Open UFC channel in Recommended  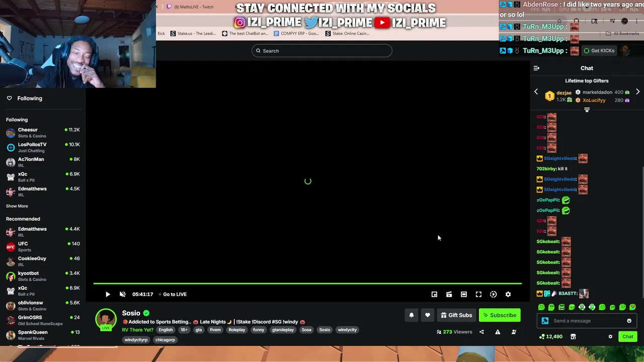[x=43, y=246]
